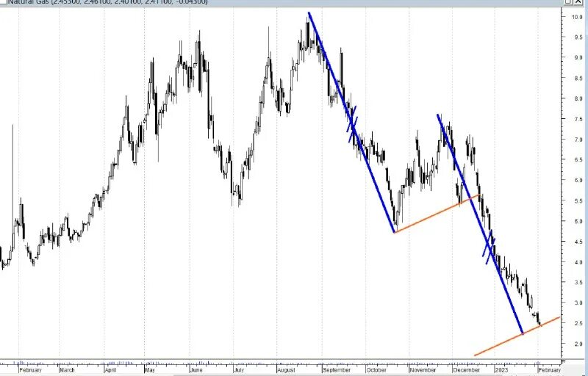588x376 pixels.
Task: Click the 10.0 price axis label
Action: pyautogui.click(x=577, y=17)
